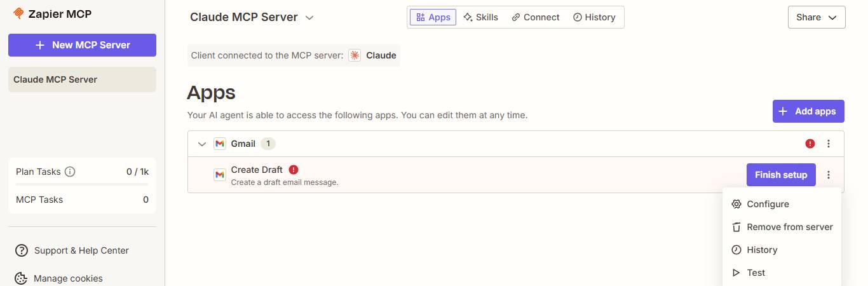Click the Plan Tasks progress bar
This screenshot has height=286, width=868.
click(x=82, y=184)
